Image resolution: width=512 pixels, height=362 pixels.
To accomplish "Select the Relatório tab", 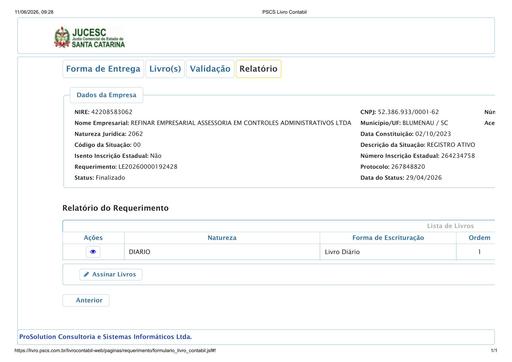I will coord(258,69).
